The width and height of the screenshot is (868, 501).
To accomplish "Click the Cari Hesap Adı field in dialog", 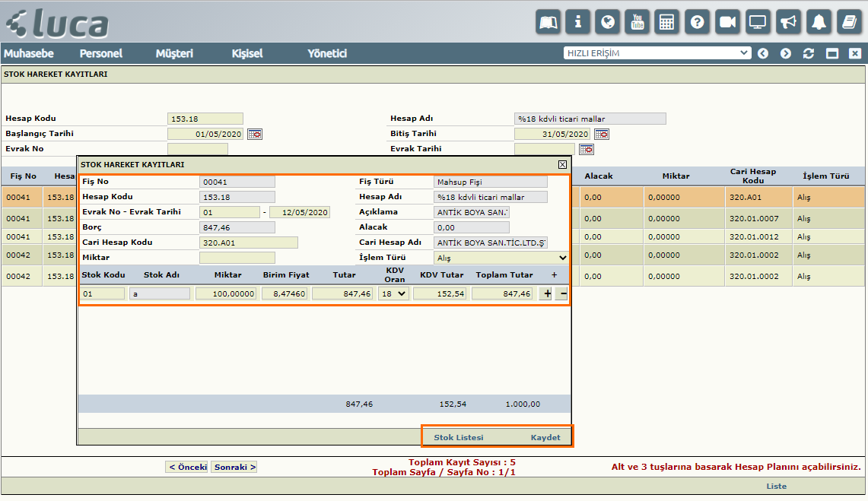I will point(491,243).
